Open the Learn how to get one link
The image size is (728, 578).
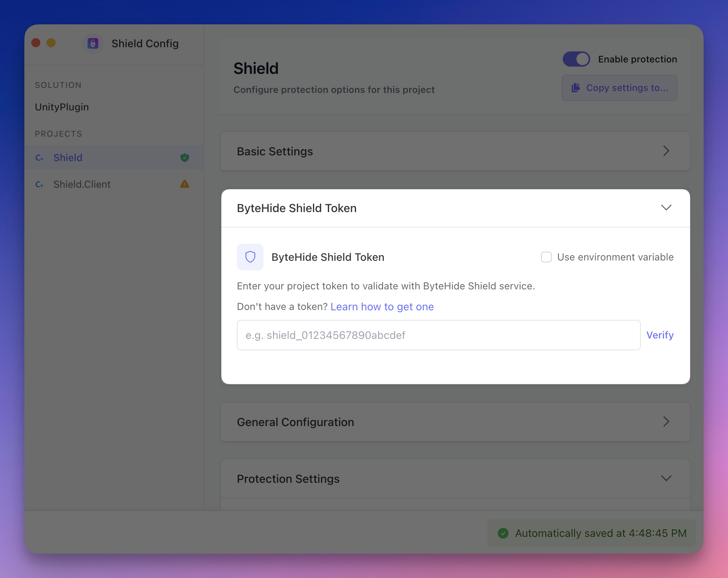382,307
